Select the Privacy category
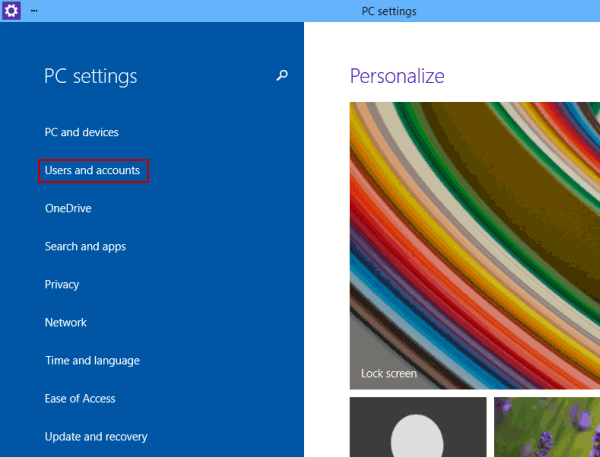The height and width of the screenshot is (457, 600). tap(62, 285)
